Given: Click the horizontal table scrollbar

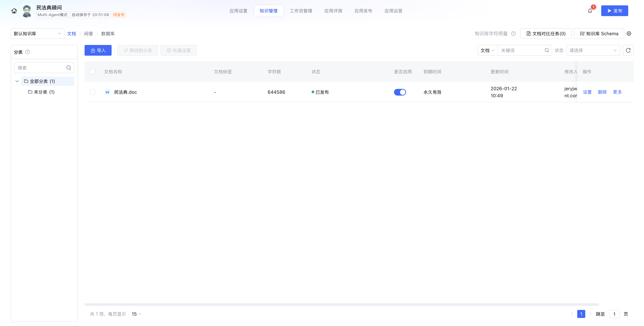Looking at the screenshot, I should [x=341, y=305].
